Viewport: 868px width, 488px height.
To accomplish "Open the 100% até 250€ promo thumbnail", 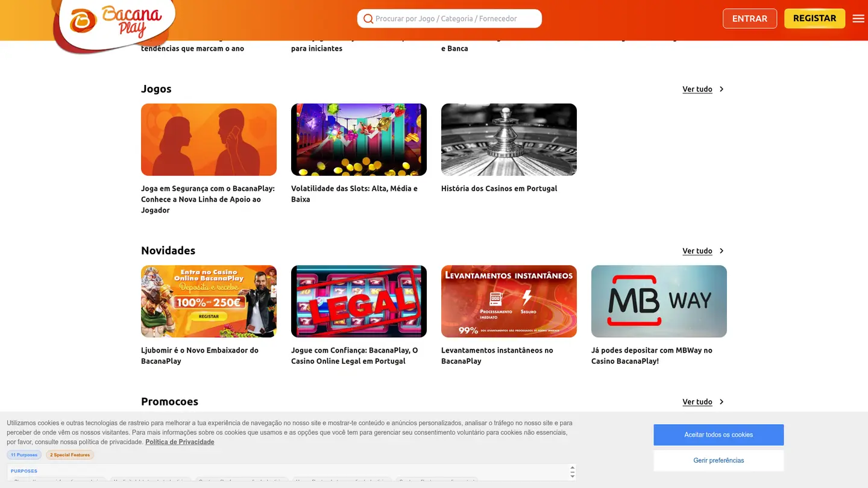I will (x=209, y=301).
